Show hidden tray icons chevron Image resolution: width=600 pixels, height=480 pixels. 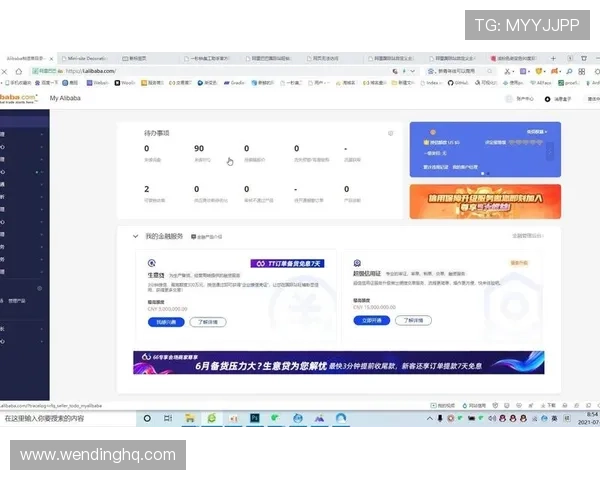coord(430,419)
